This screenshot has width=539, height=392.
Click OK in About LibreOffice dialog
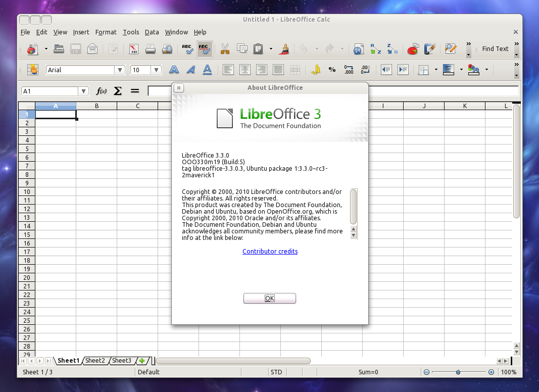click(x=270, y=299)
